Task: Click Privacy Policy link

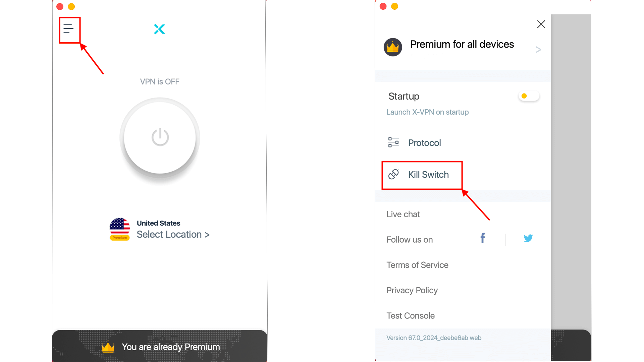Action: tap(412, 290)
